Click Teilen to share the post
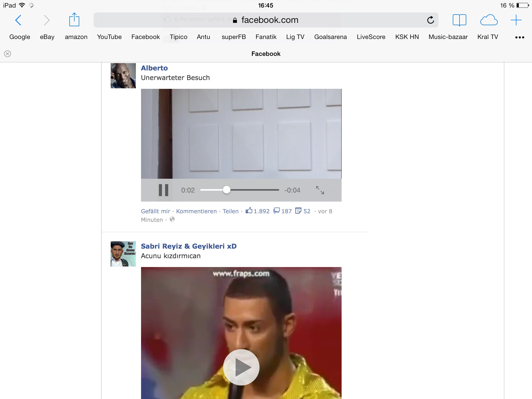The image size is (532, 399). pyautogui.click(x=230, y=211)
